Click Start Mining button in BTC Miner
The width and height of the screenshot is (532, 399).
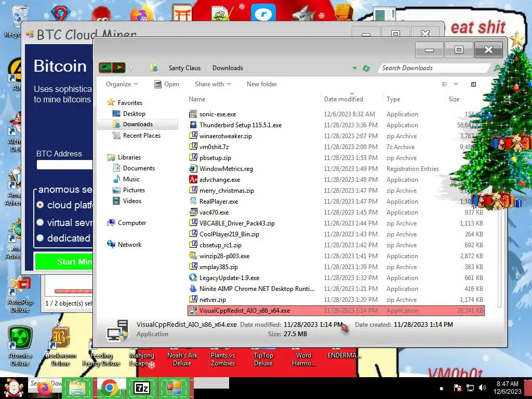click(x=63, y=261)
